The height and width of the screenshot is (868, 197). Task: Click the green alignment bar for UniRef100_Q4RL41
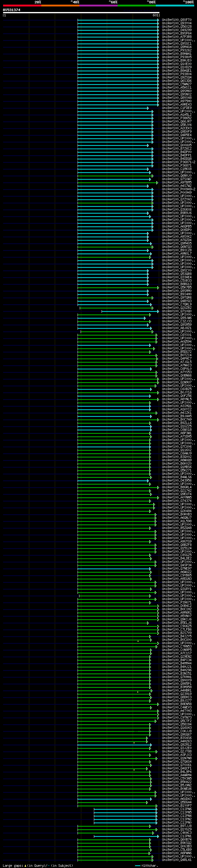click(115, 860)
